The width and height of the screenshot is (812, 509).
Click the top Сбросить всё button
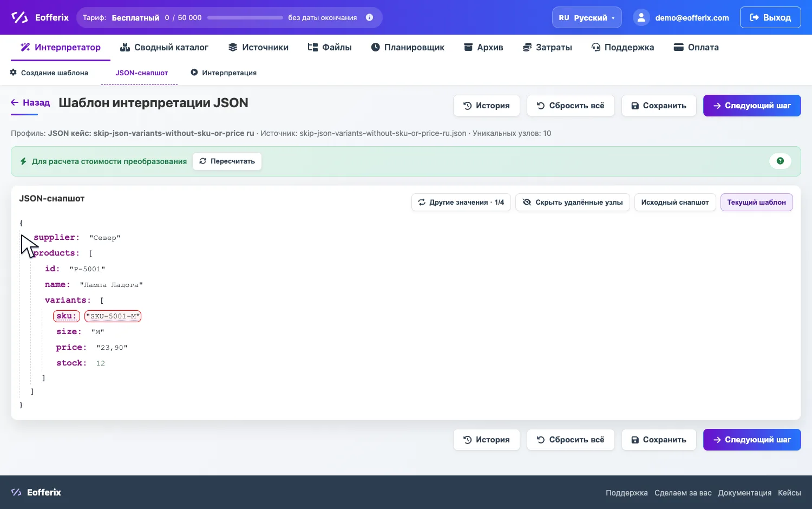[571, 106]
